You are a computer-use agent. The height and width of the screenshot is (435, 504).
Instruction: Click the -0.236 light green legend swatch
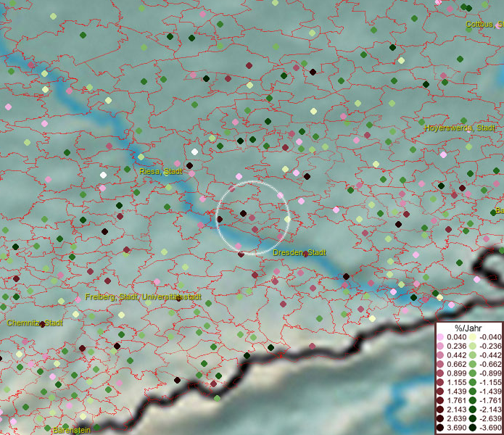click(473, 346)
